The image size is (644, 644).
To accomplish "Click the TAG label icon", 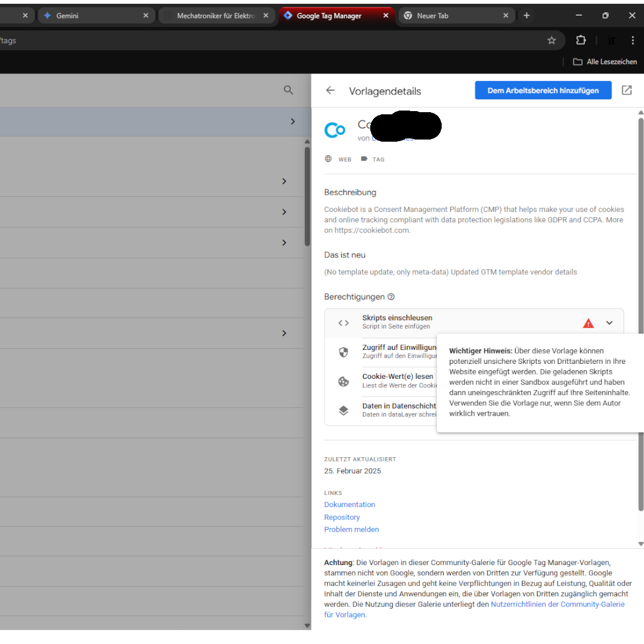I will (364, 159).
